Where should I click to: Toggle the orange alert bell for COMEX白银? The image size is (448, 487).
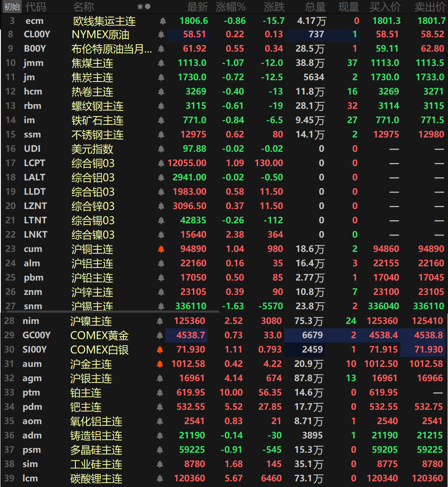[x=160, y=350]
